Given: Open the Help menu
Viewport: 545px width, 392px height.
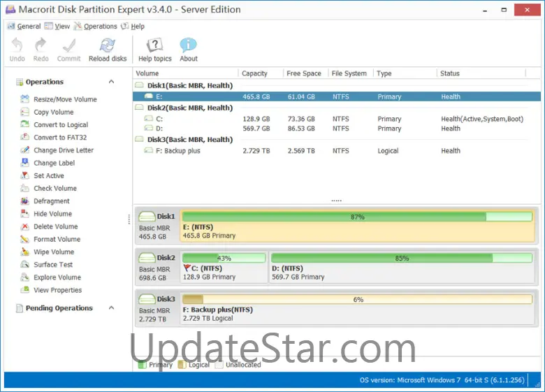Looking at the screenshot, I should tap(133, 26).
